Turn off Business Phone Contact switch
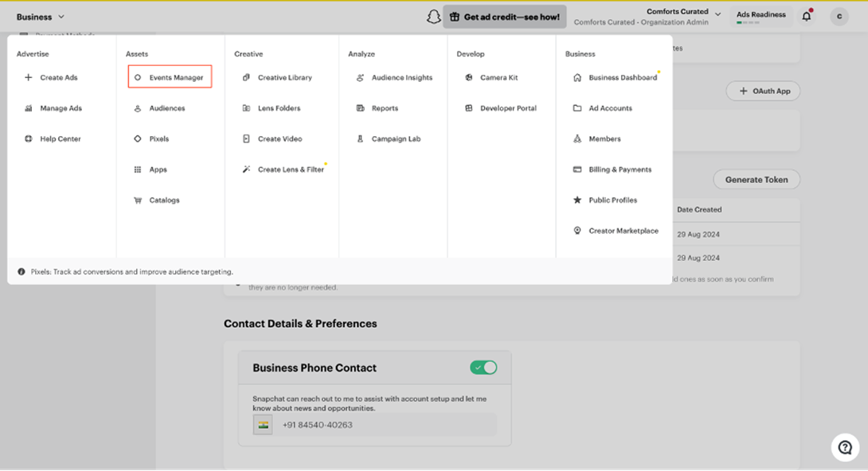Viewport: 868px width, 471px height. click(x=483, y=368)
